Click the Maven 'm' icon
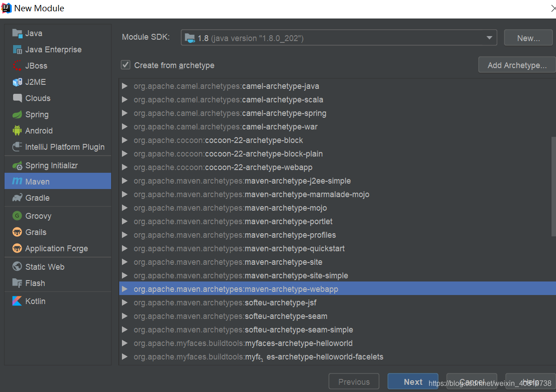The height and width of the screenshot is (392, 556). pos(17,181)
